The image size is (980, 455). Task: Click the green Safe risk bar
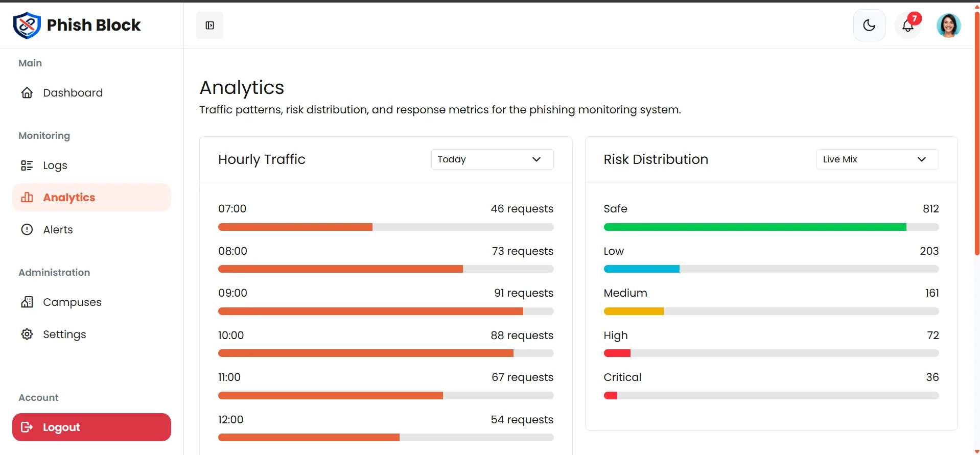[x=755, y=227]
